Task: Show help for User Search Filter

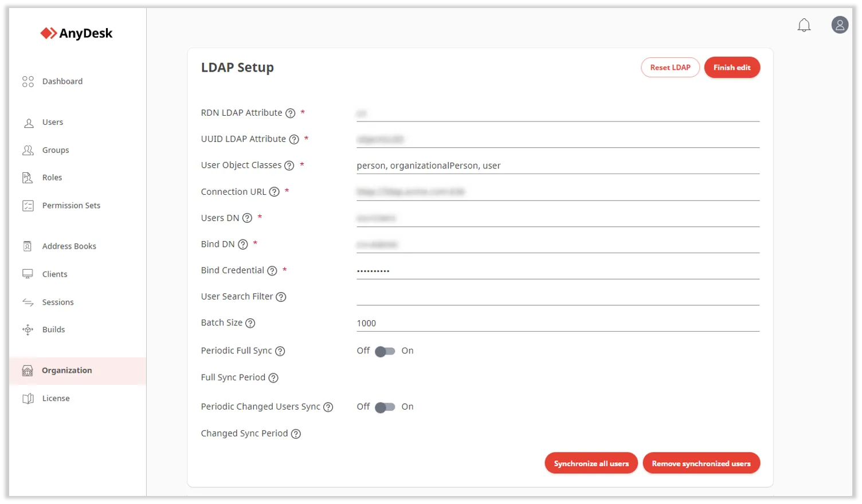Action: coord(281,297)
